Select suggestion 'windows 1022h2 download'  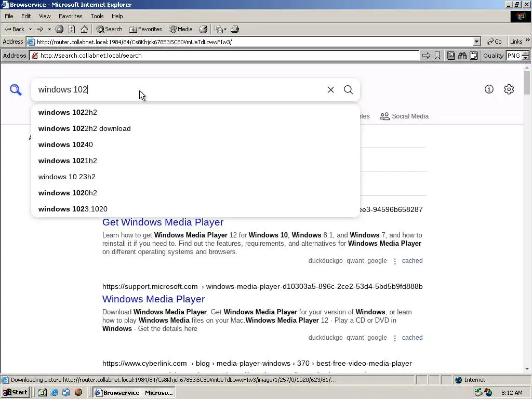195,129
